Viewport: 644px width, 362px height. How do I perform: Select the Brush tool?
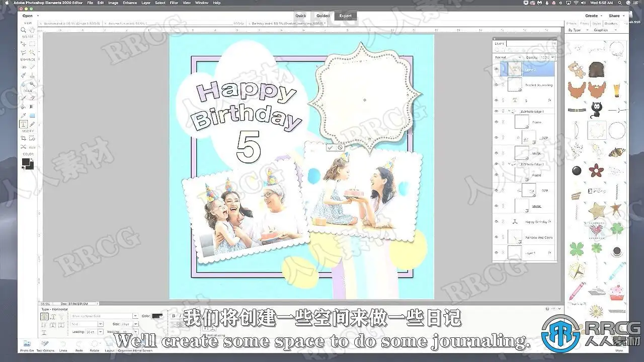pyautogui.click(x=23, y=98)
